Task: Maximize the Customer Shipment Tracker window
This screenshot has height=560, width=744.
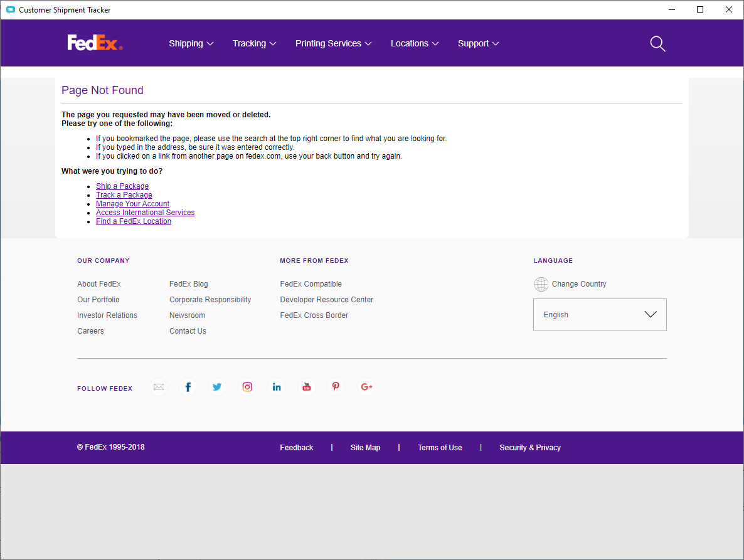Action: pos(700,9)
